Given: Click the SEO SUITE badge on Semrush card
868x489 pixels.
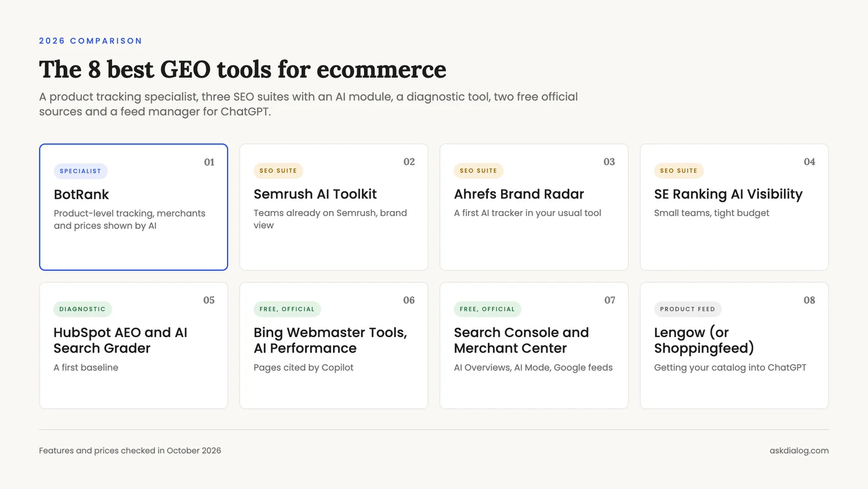Looking at the screenshot, I should tap(278, 171).
